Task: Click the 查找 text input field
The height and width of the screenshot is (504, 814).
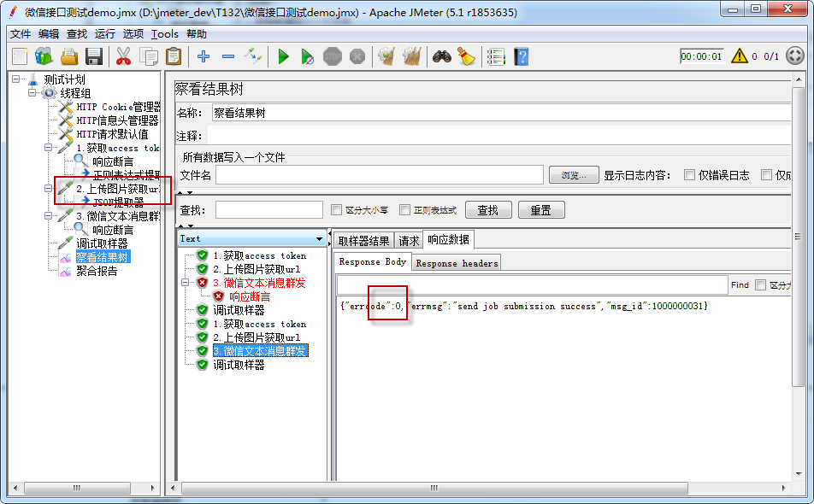Action: click(269, 209)
